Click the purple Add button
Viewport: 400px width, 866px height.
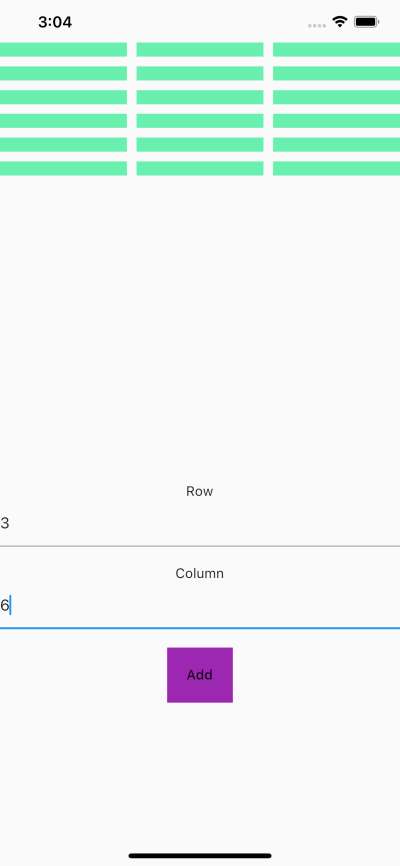point(199,674)
